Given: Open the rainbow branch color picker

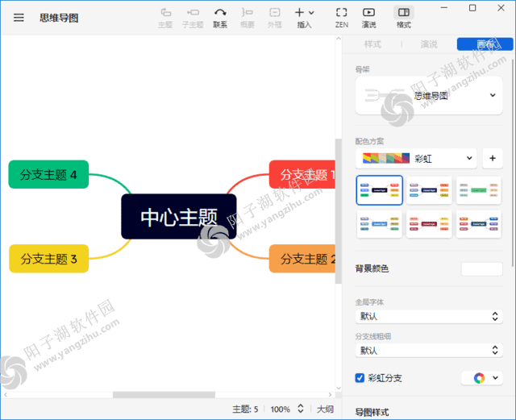Looking at the screenshot, I should pos(482,378).
